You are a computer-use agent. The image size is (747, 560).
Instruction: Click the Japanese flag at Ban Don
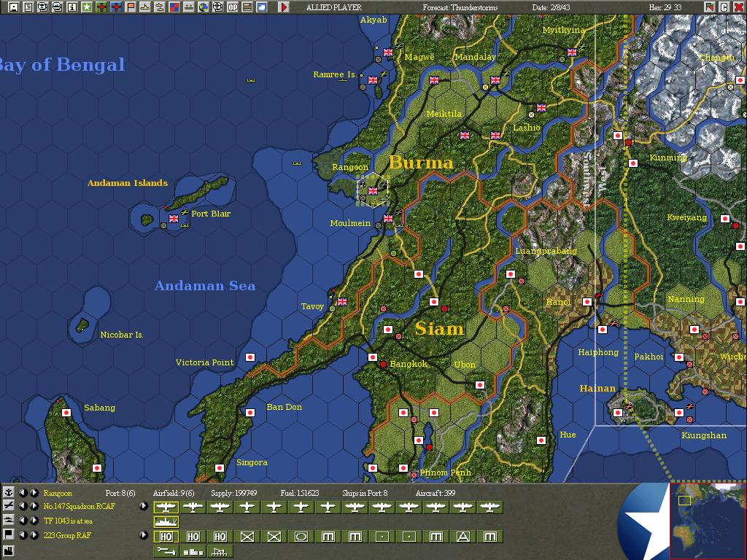tap(250, 413)
